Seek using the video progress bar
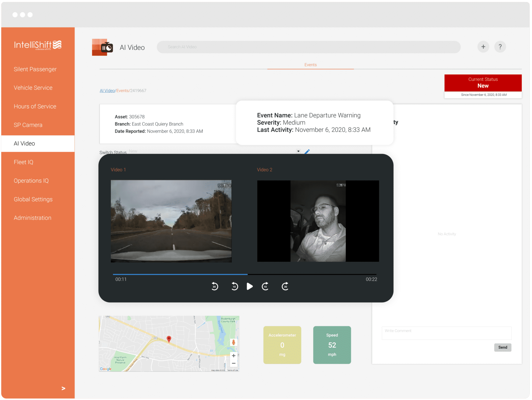This screenshot has width=532, height=400. click(x=244, y=274)
